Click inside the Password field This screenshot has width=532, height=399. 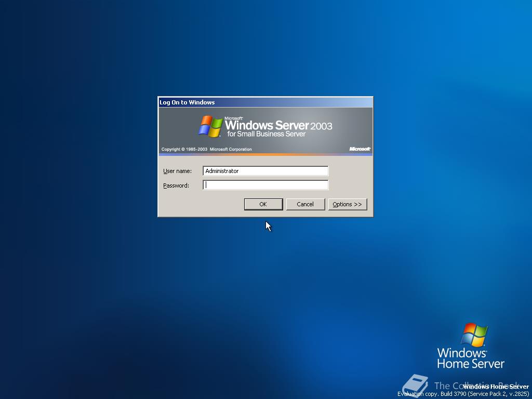coord(265,185)
